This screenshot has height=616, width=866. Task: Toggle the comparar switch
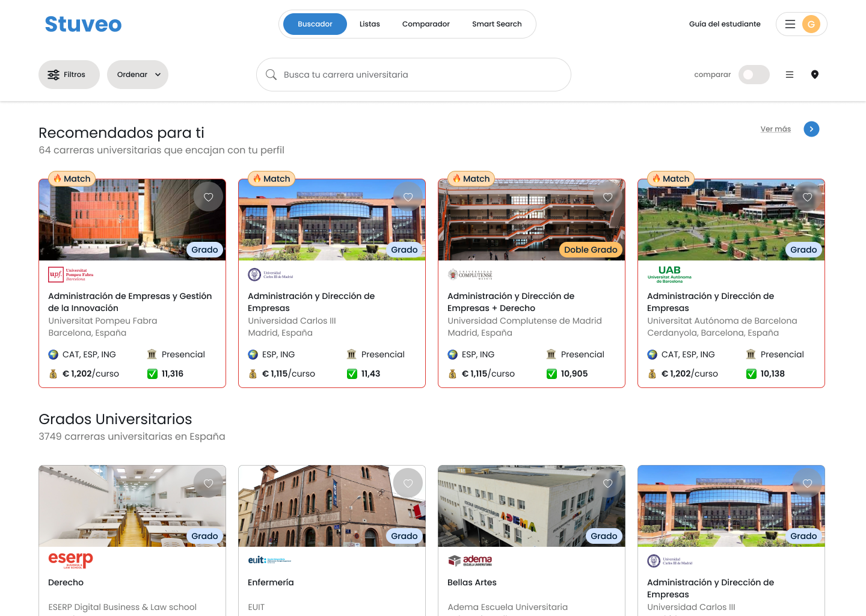click(x=754, y=75)
